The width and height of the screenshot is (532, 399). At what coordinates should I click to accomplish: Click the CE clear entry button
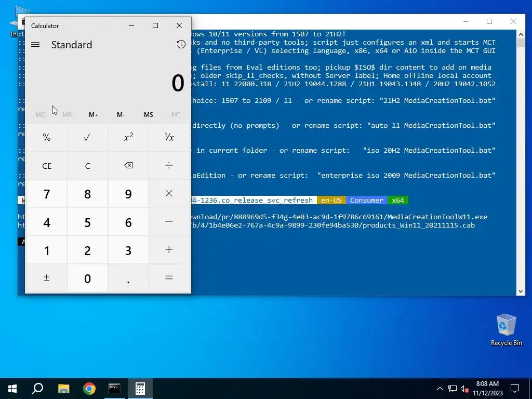(x=47, y=166)
